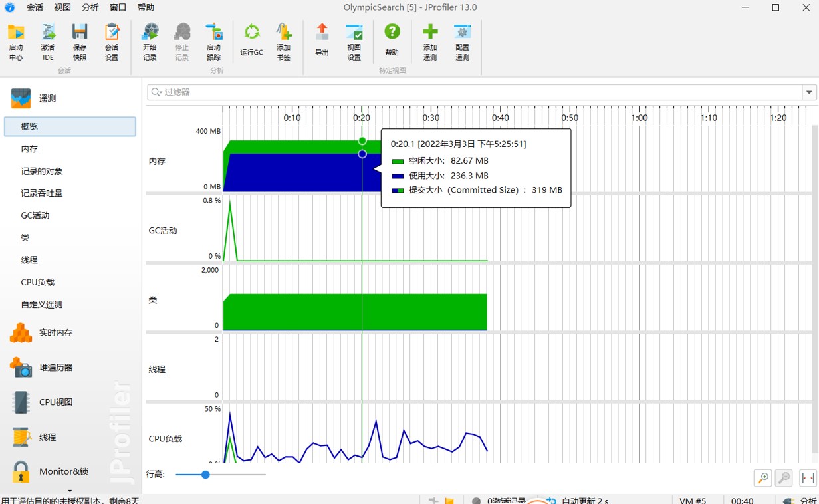Click the zoom in magnifier icon
819x504 pixels.
(762, 477)
